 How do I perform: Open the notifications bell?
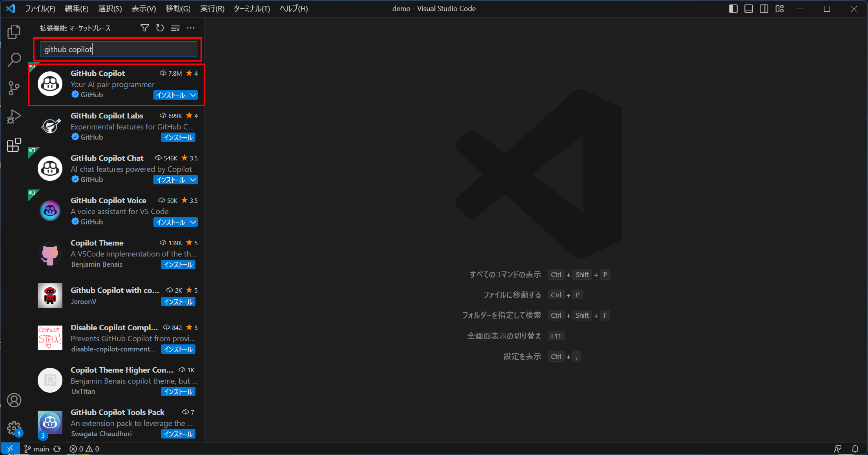click(855, 449)
